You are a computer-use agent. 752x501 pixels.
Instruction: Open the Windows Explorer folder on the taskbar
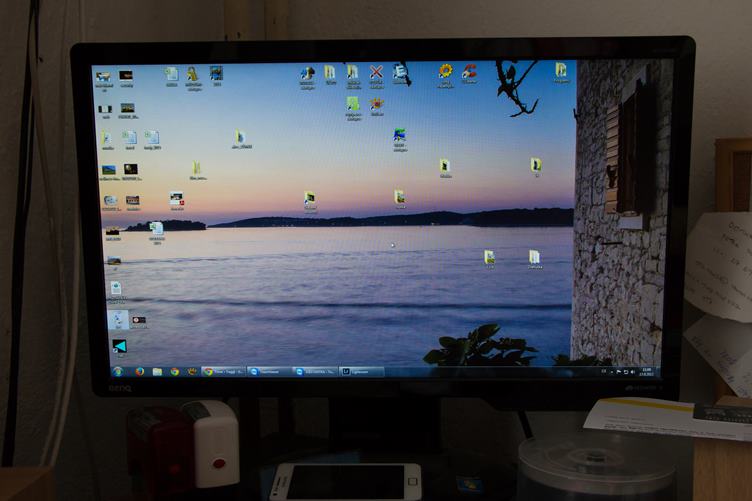coord(157,372)
